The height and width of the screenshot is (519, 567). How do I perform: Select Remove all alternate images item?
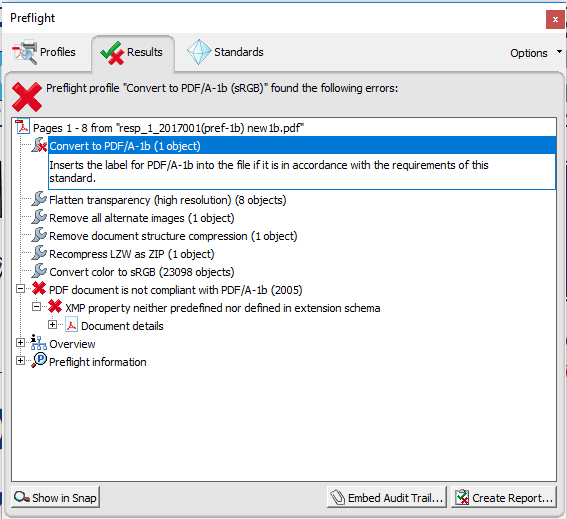click(142, 218)
